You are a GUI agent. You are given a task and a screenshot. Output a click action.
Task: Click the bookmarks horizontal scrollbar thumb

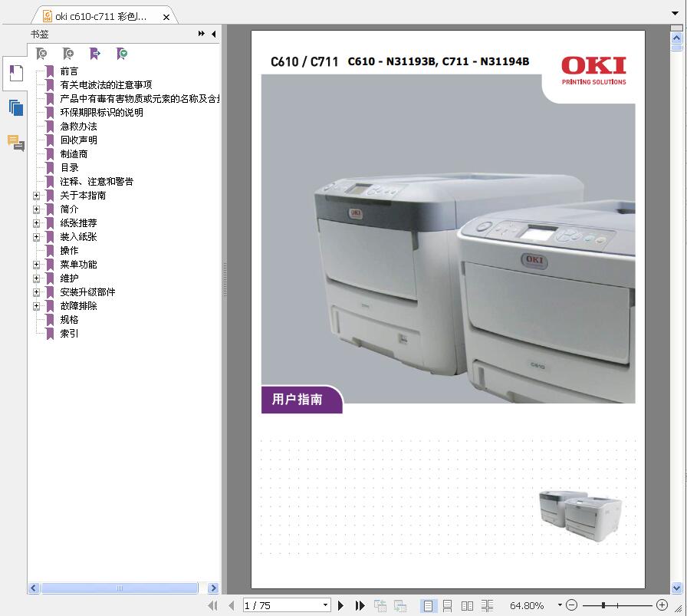[120, 588]
